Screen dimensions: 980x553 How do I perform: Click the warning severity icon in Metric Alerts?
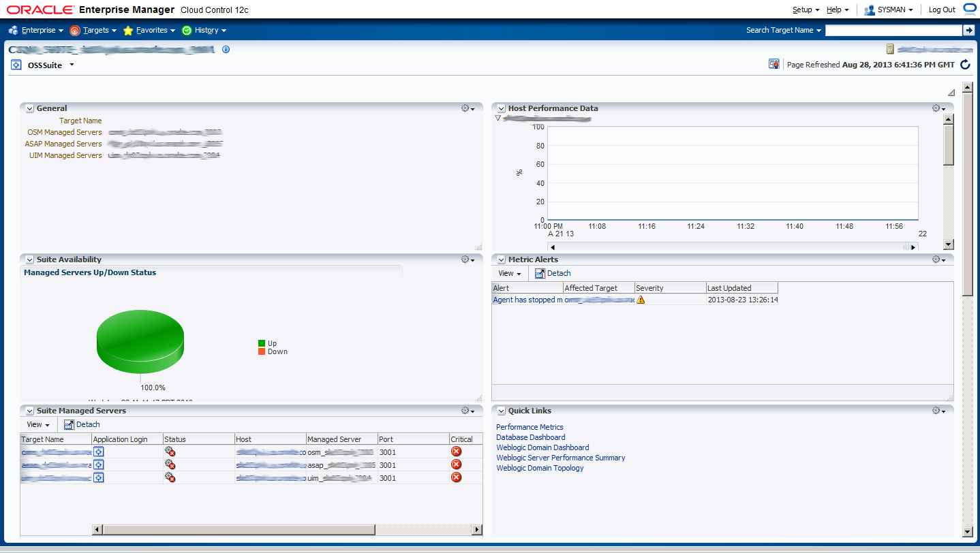pyautogui.click(x=641, y=300)
